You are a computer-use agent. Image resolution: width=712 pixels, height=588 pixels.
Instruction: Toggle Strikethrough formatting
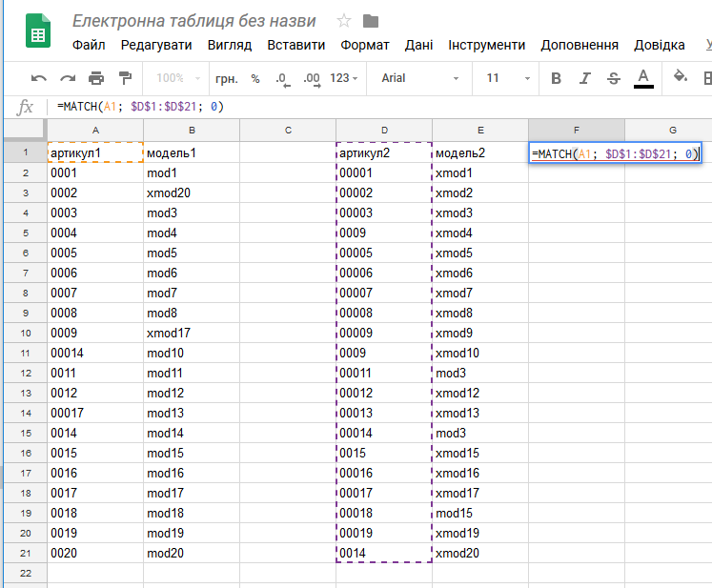point(614,78)
